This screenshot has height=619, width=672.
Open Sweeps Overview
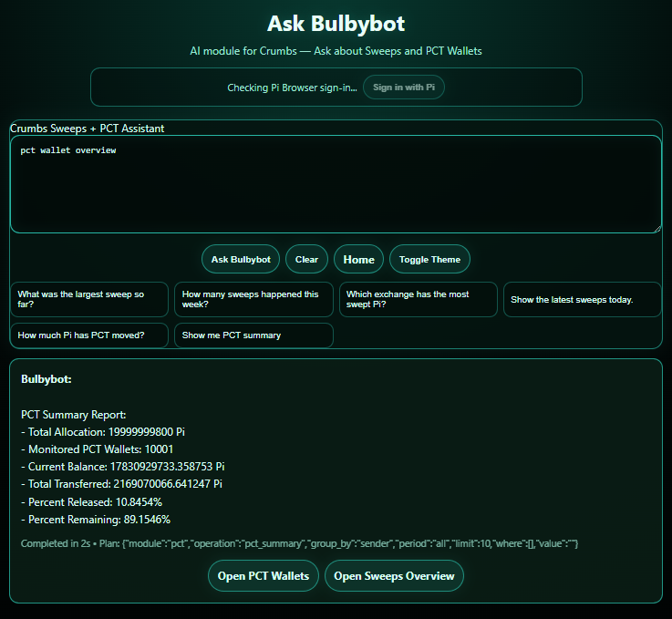394,576
